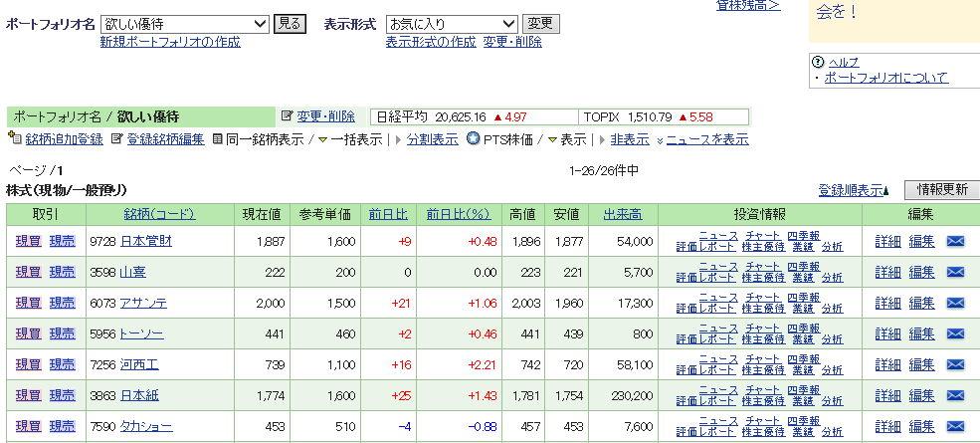Open stock name link アサンテ
The image size is (980, 443).
click(143, 304)
